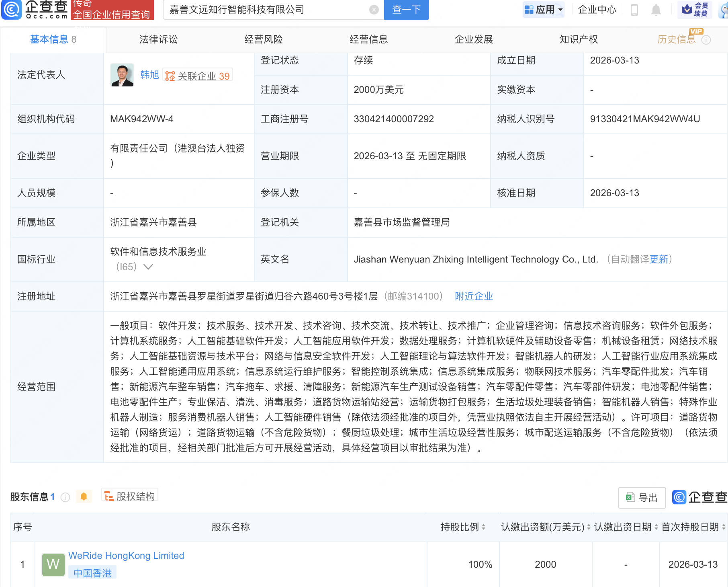Click legal representative 韩旭's photo thumbnail
The image size is (728, 587).
(122, 75)
